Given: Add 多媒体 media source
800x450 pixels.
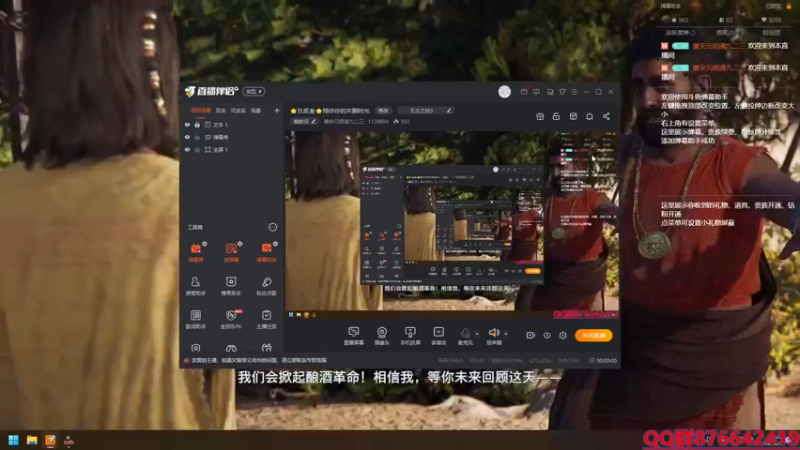Looking at the screenshot, I should coord(439,336).
